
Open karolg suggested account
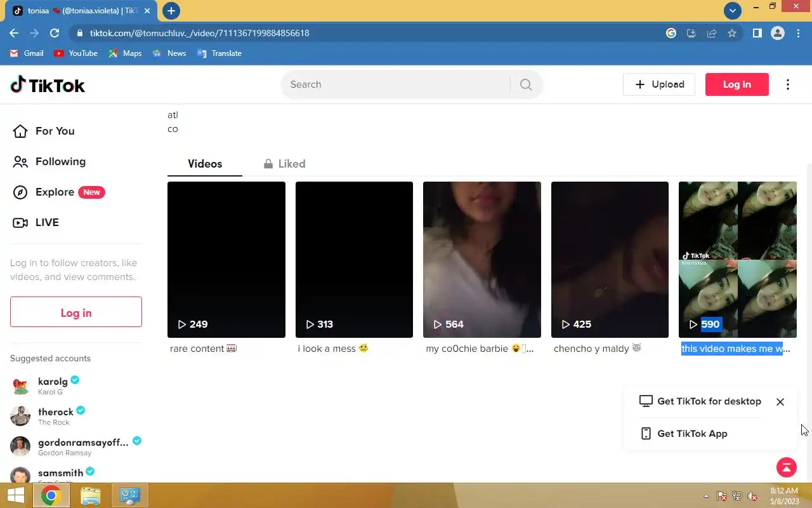(76, 385)
